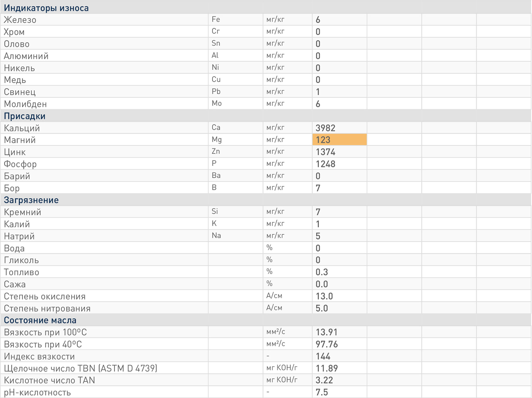Click the fuel value 0.3
Screen dimensions: 532x398
pyautogui.click(x=321, y=272)
